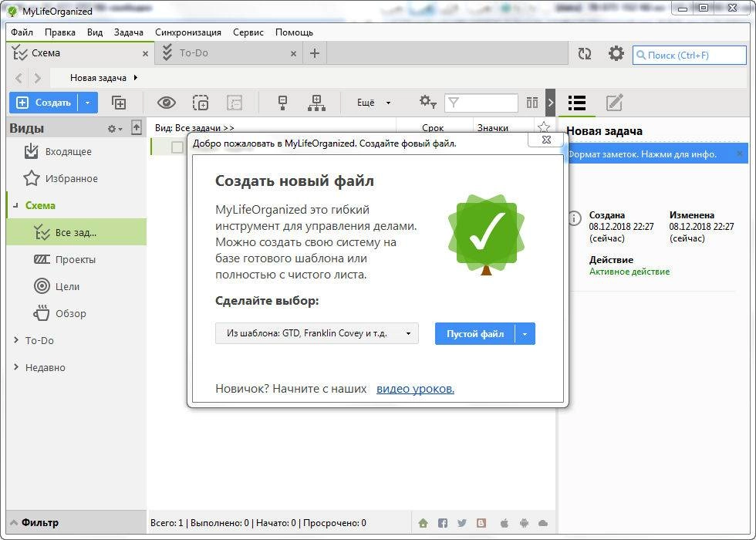Image resolution: width=756 pixels, height=540 pixels.
Task: Click the duplicate task icon next to Создать
Action: click(x=119, y=103)
